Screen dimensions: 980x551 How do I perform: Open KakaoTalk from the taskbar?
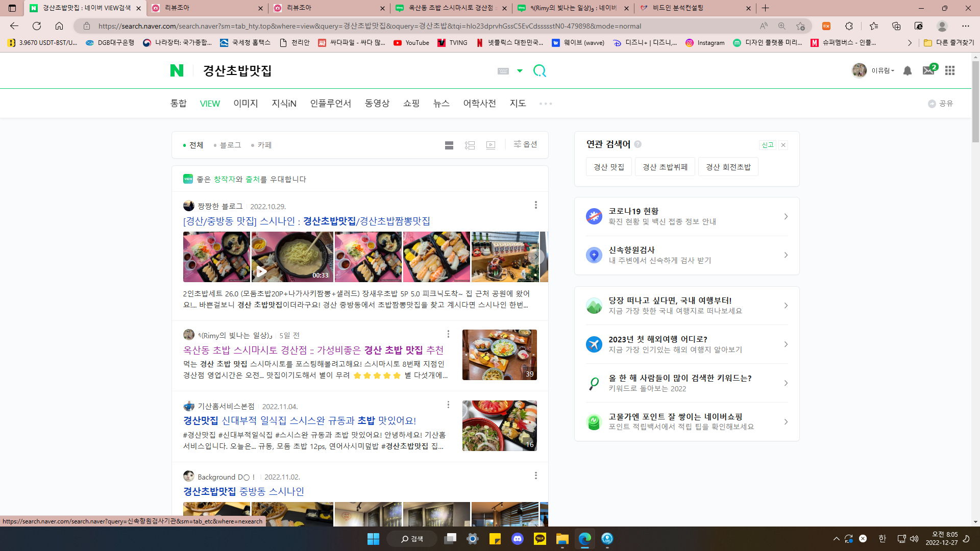coord(540,539)
